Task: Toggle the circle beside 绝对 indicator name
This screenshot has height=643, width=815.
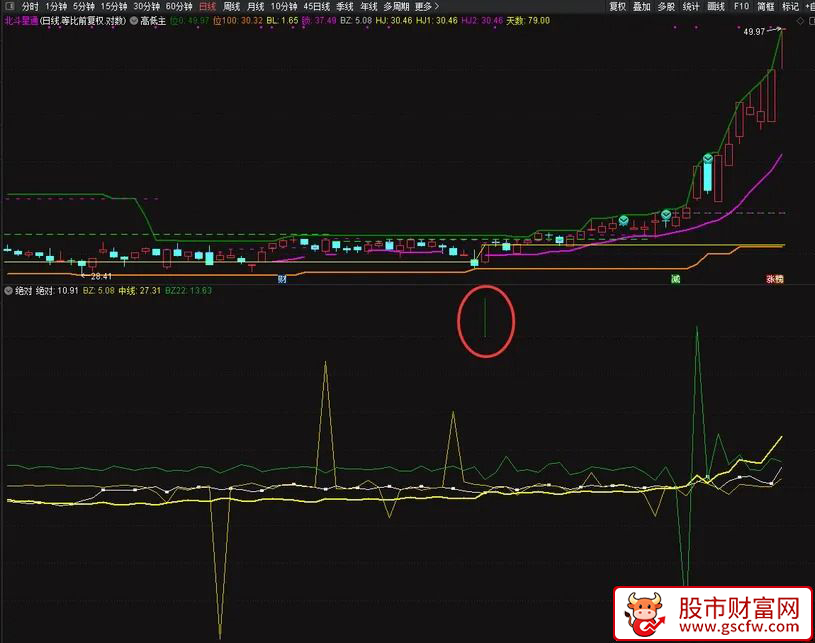Action: pos(8,290)
